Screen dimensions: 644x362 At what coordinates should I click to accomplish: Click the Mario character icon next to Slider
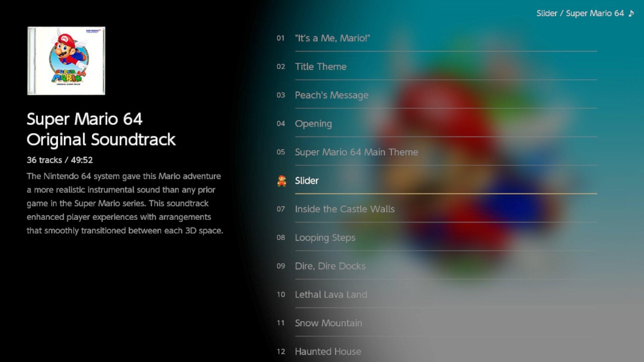tap(281, 180)
